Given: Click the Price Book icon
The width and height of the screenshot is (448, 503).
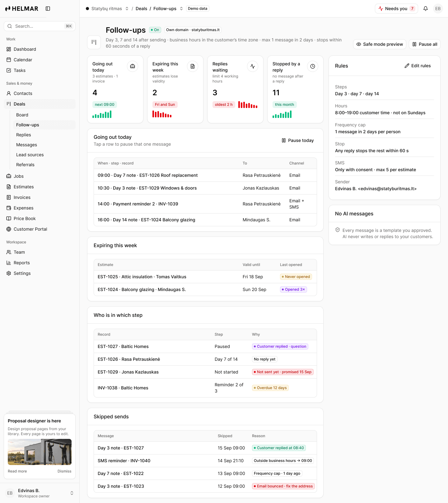Looking at the screenshot, I should tap(9, 219).
